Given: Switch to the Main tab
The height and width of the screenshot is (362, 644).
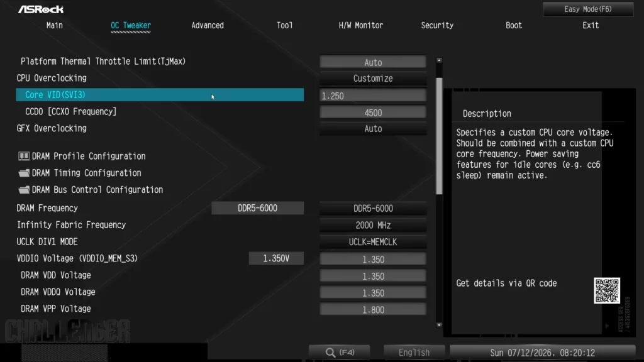Looking at the screenshot, I should click(x=55, y=25).
